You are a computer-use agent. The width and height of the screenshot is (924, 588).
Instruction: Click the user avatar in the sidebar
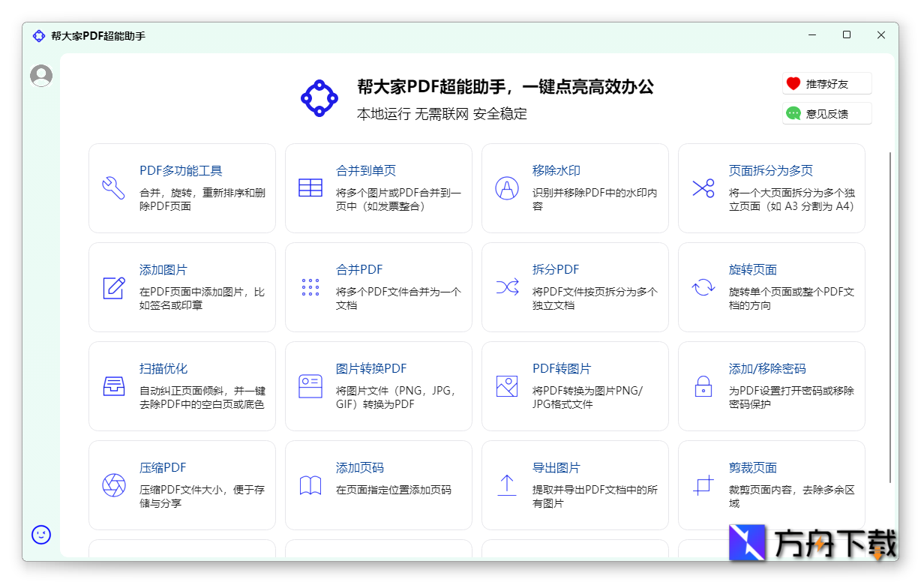[40, 75]
